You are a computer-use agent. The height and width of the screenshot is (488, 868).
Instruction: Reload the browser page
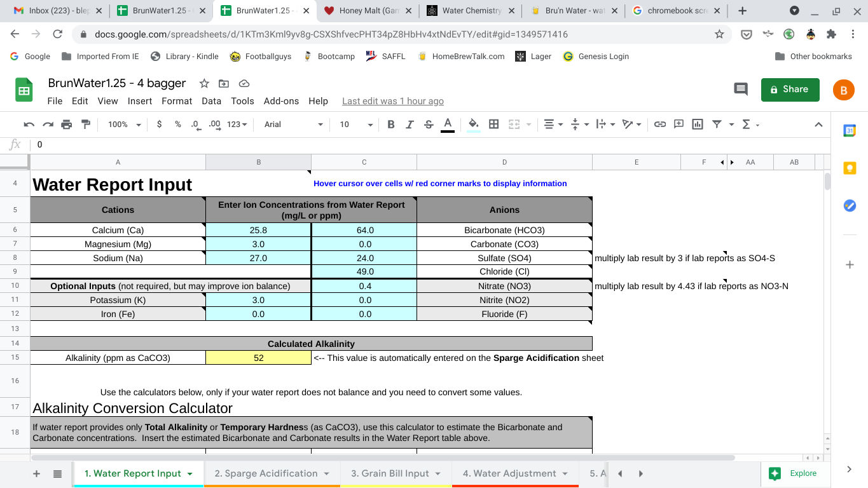pyautogui.click(x=58, y=34)
